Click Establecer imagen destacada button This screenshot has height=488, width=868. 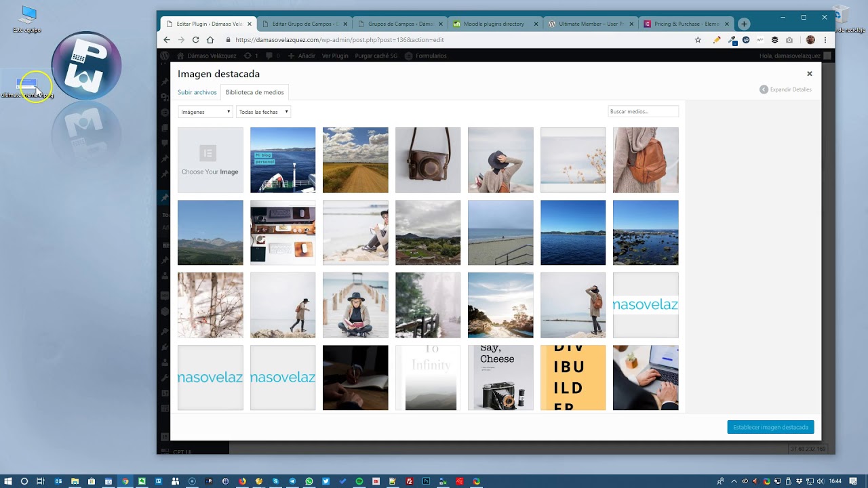pos(770,427)
